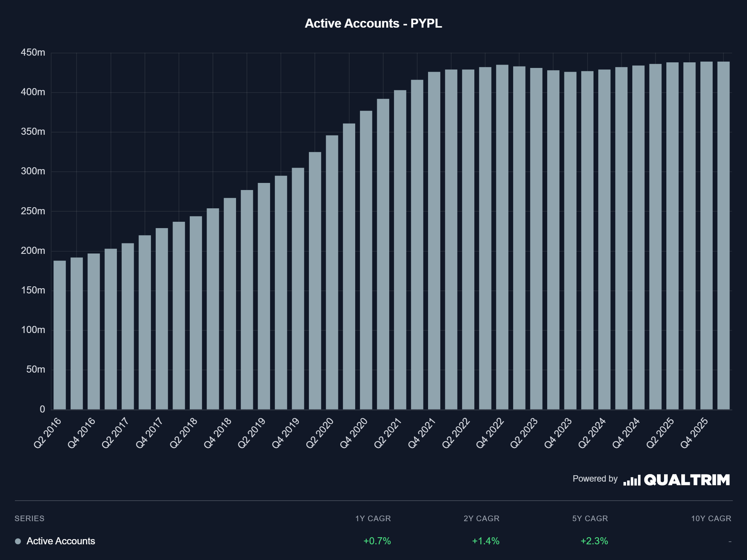Click the '50m' y-axis label

(x=35, y=370)
